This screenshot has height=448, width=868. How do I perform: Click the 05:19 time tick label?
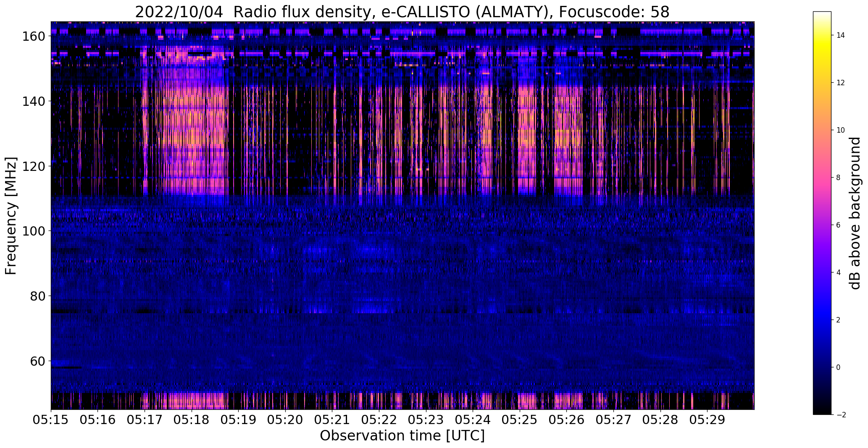(x=239, y=420)
